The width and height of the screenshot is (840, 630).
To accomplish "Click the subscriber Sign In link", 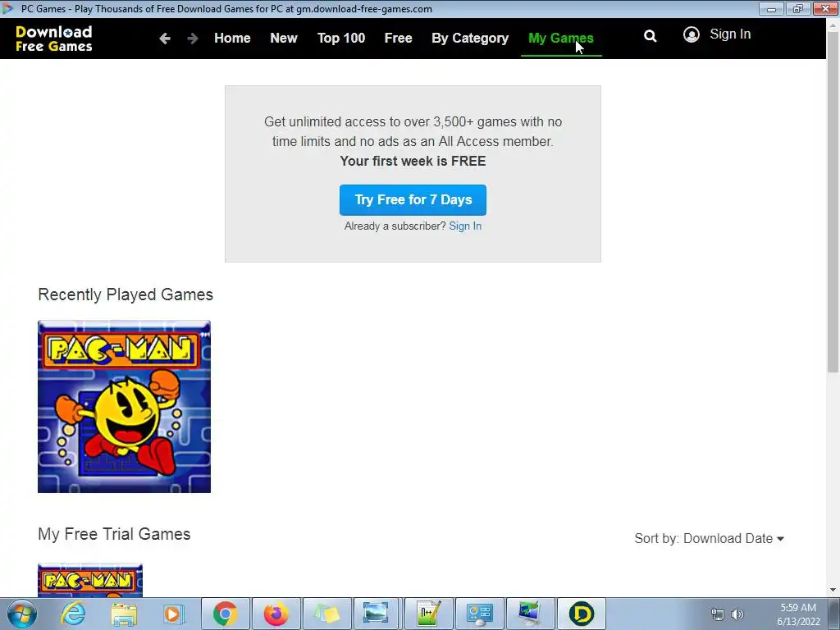I will (x=465, y=226).
